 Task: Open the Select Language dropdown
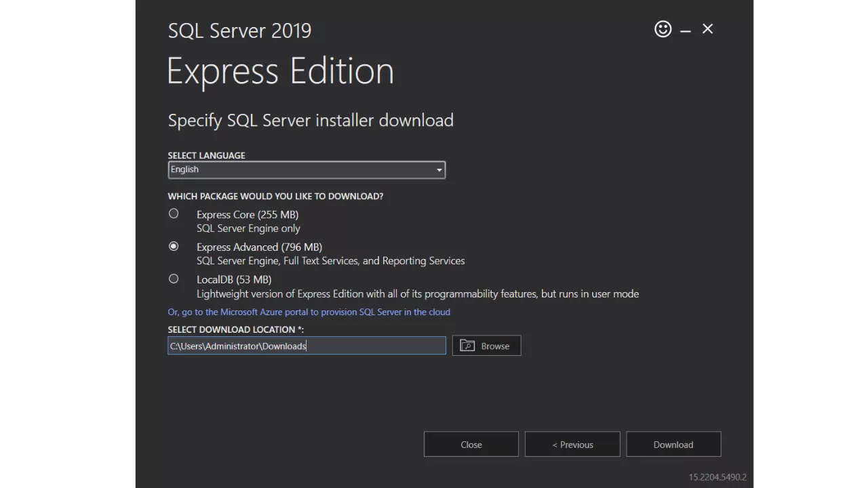pos(307,169)
